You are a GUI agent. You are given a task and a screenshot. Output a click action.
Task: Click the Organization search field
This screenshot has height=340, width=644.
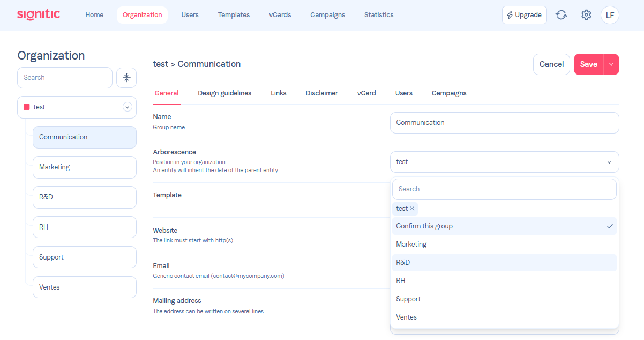pyautogui.click(x=65, y=78)
